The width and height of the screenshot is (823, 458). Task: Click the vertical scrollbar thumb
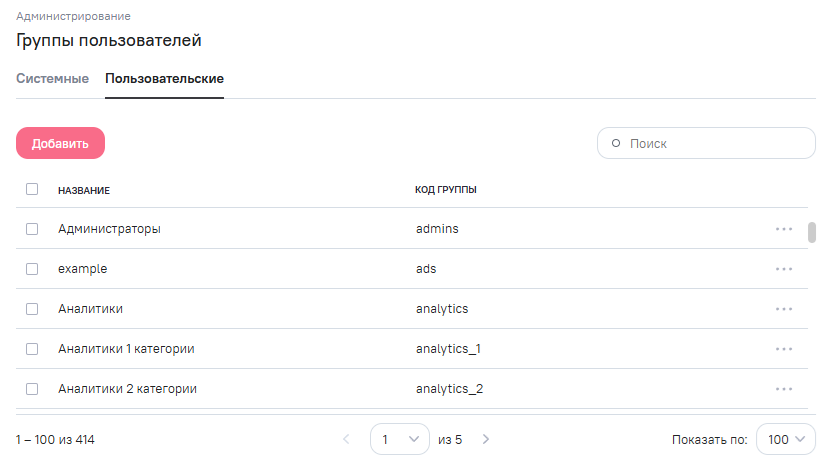[x=812, y=232]
